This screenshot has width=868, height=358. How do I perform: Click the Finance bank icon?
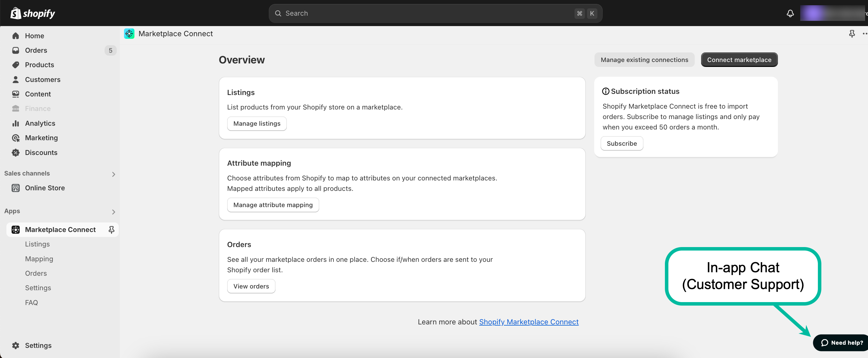(x=16, y=108)
